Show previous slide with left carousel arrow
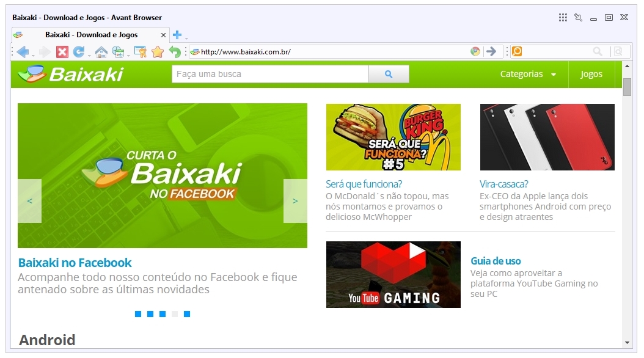Image resolution: width=644 pixels, height=358 pixels. (29, 201)
